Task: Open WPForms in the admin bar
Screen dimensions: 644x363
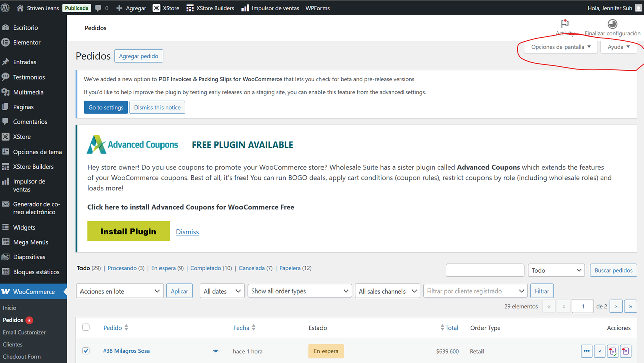Action: (317, 8)
